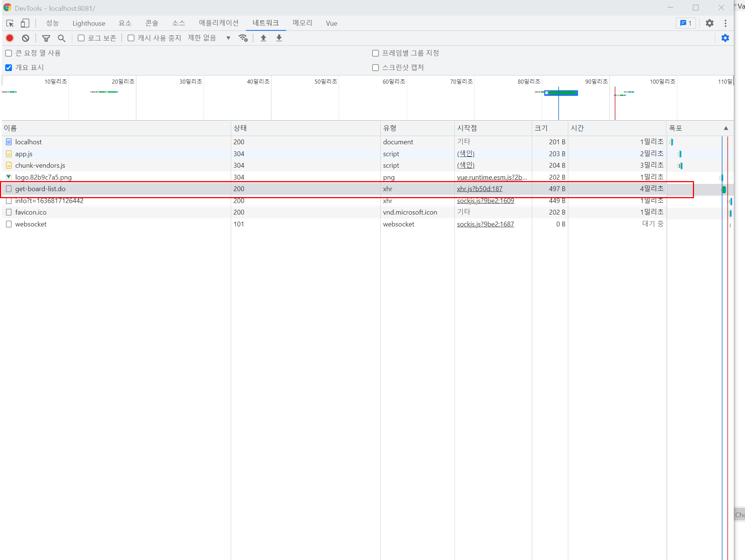The width and height of the screenshot is (745, 560).
Task: Open the xhr.js?b50d:187 initiator link
Action: (479, 189)
